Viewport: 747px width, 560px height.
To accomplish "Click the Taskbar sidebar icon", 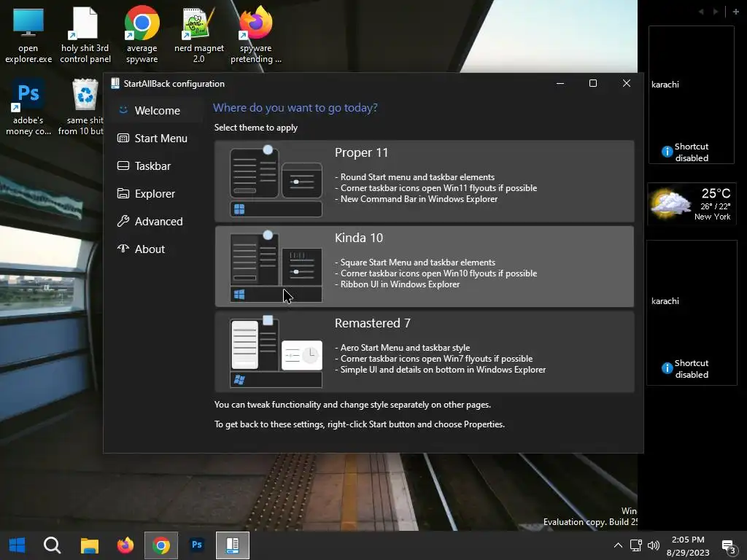I will point(123,166).
